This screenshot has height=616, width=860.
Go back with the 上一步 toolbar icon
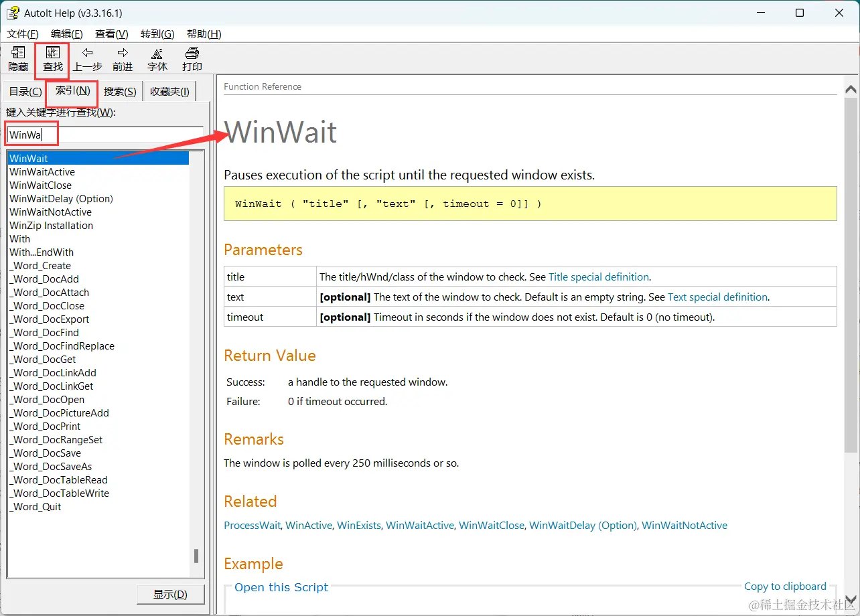[88, 59]
